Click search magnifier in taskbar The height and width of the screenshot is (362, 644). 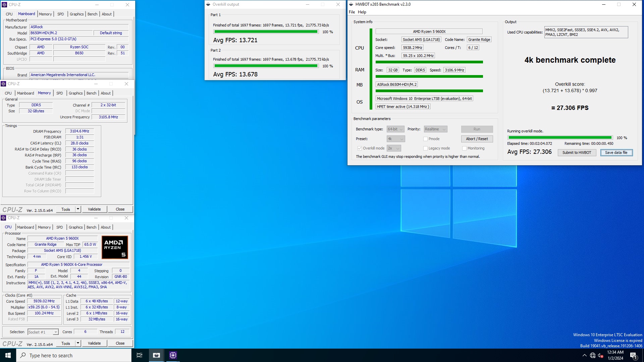tap(23, 355)
